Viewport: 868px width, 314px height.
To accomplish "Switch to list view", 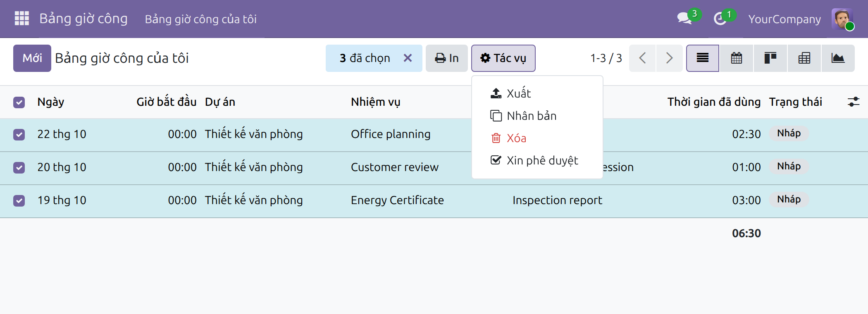I will click(703, 58).
